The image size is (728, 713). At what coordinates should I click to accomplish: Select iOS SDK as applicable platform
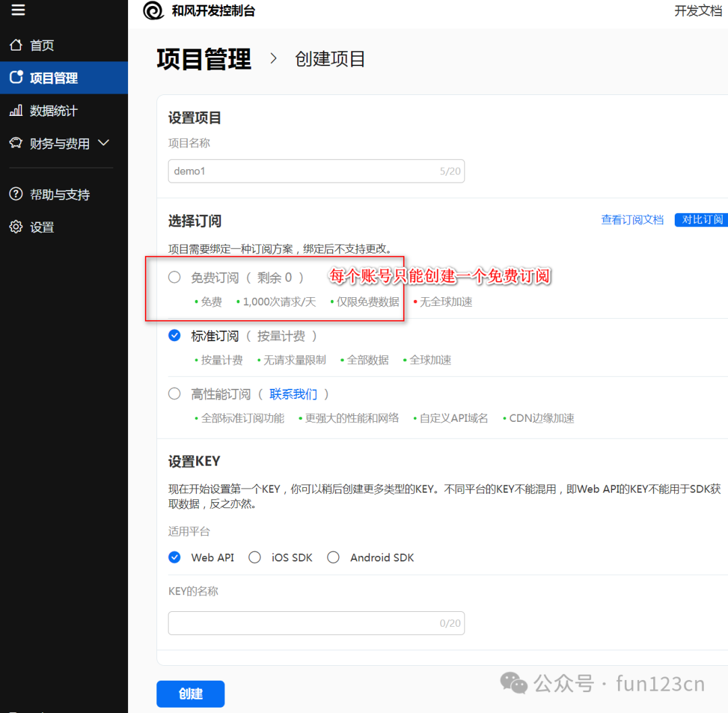[x=254, y=557]
